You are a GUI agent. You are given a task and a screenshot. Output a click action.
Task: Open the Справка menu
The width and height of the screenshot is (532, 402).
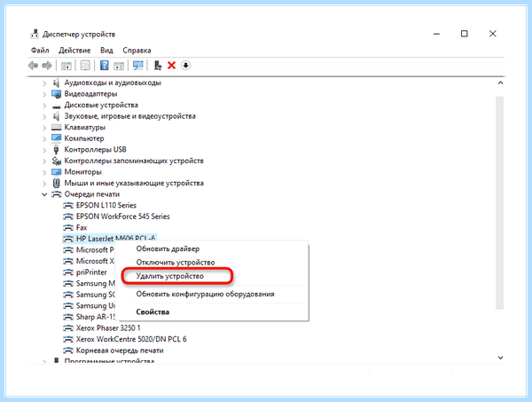pyautogui.click(x=137, y=51)
